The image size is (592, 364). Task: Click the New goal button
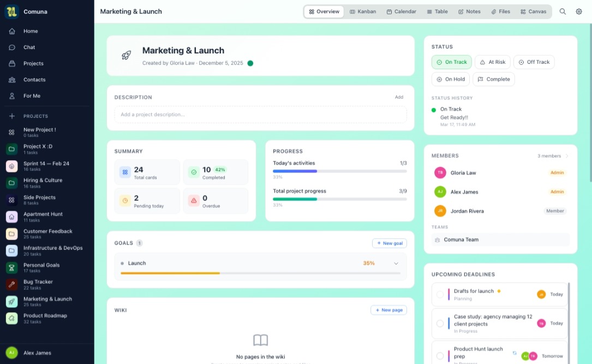tap(389, 243)
